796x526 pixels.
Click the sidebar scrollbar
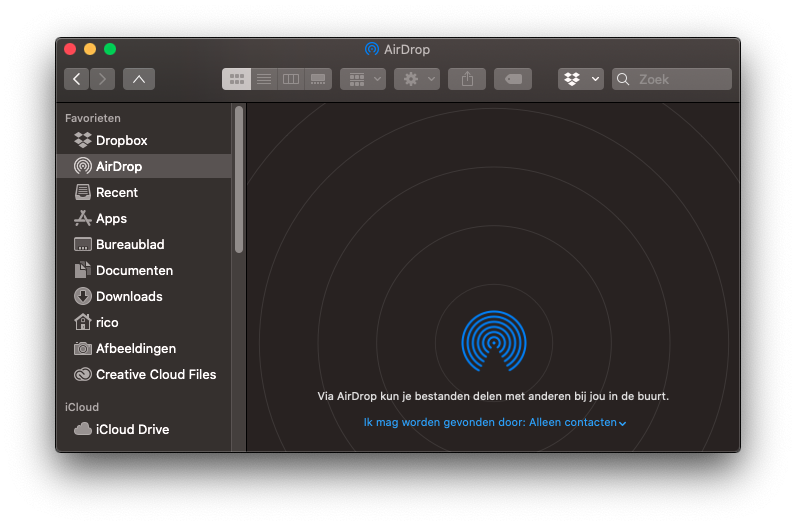point(239,179)
